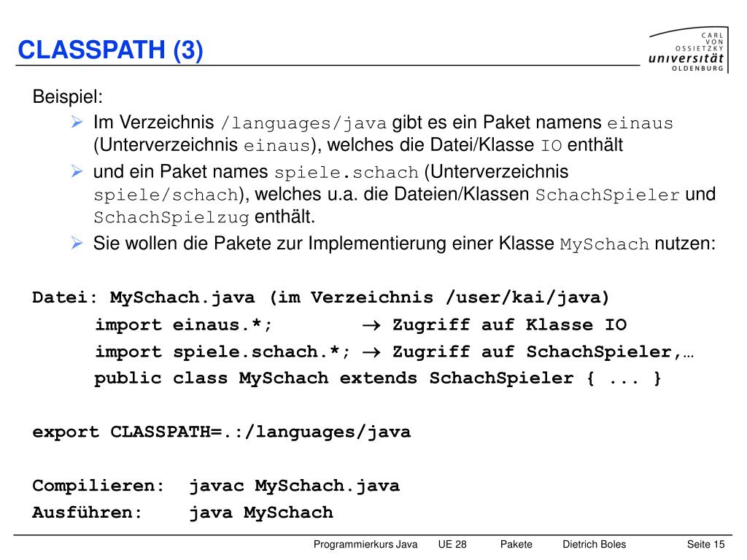The width and height of the screenshot is (747, 560).
Task: Click the arrow before 'Zugriff auf Klasse IO'
Action: click(371, 326)
